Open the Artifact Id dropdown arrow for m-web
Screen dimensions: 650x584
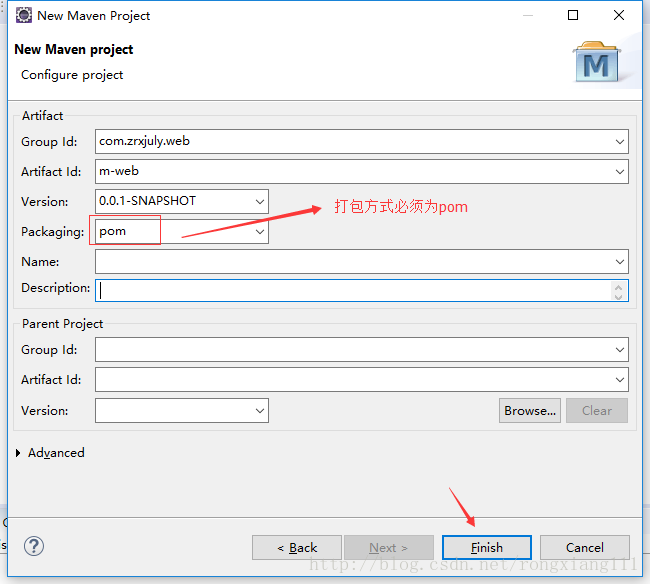620,172
